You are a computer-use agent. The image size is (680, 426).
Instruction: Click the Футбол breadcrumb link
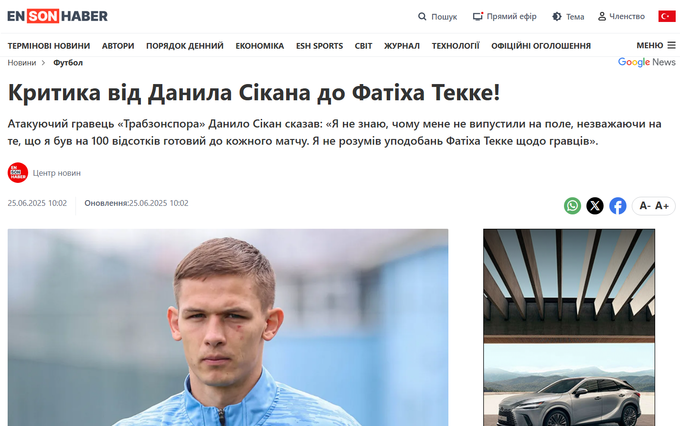(68, 62)
